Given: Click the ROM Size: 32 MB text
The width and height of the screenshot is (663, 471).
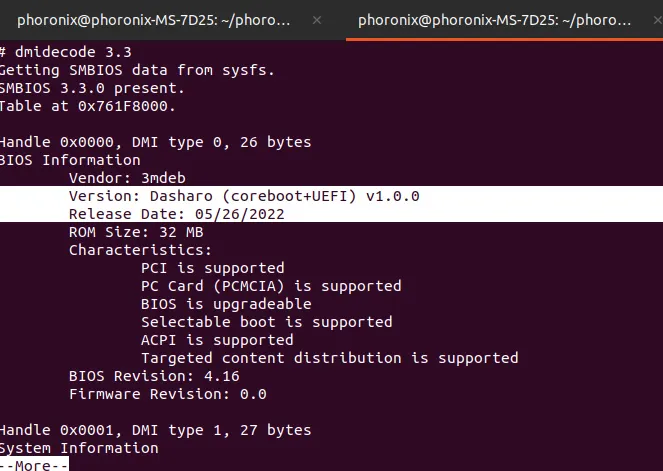Looking at the screenshot, I should (x=136, y=232).
